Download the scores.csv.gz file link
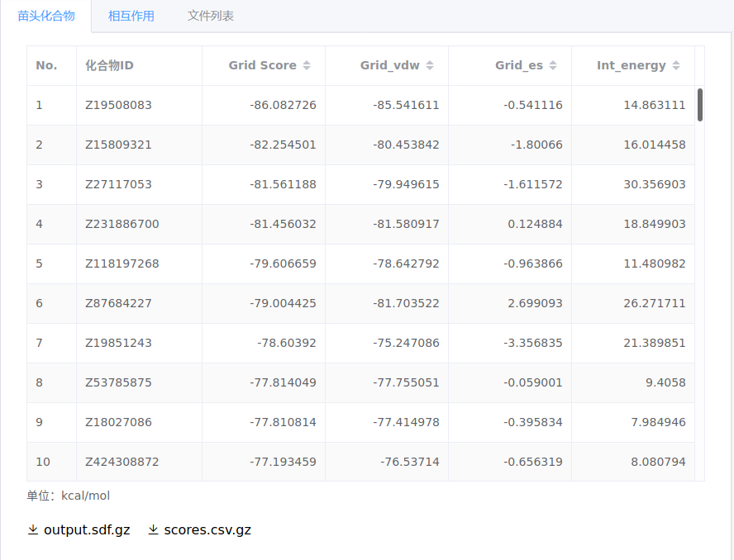The height and width of the screenshot is (560, 734). [207, 530]
